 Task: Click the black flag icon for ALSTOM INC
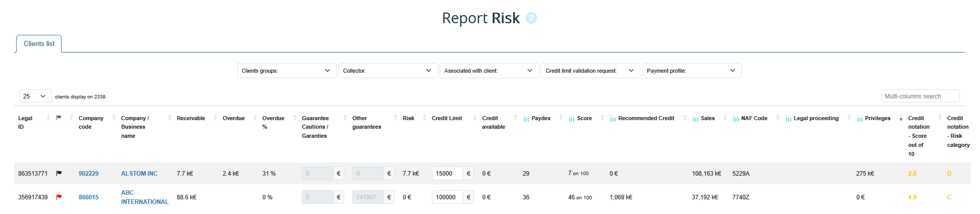point(59,173)
